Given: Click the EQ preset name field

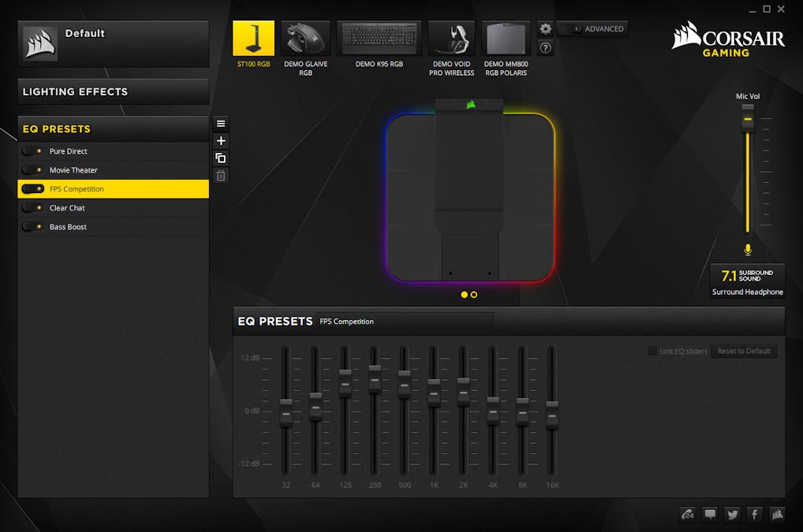Looking at the screenshot, I should (x=405, y=322).
